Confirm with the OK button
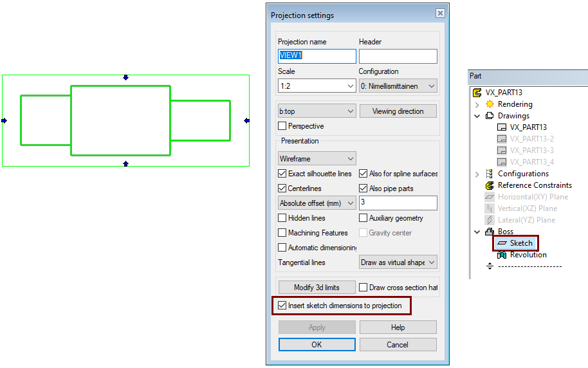The image size is (588, 368). pos(317,344)
